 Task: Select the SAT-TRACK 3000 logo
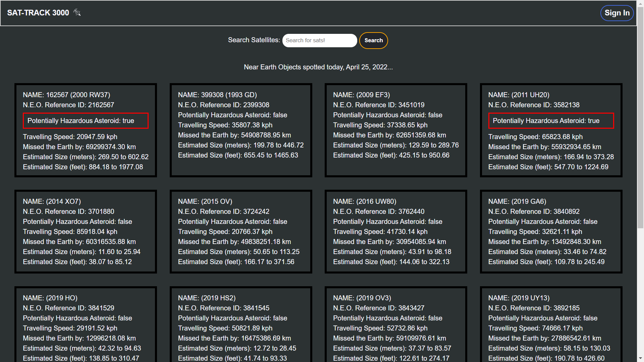(x=38, y=13)
